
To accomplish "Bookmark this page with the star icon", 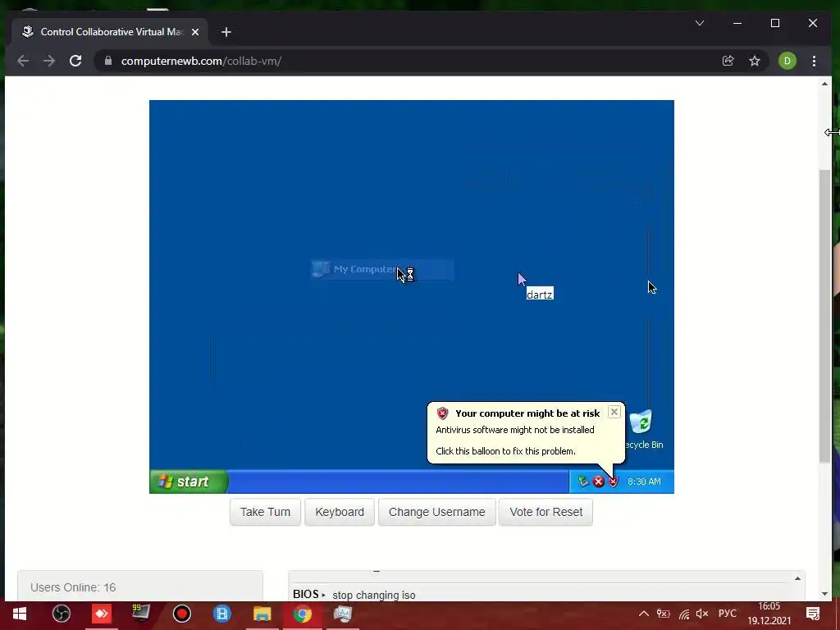I will point(755,61).
